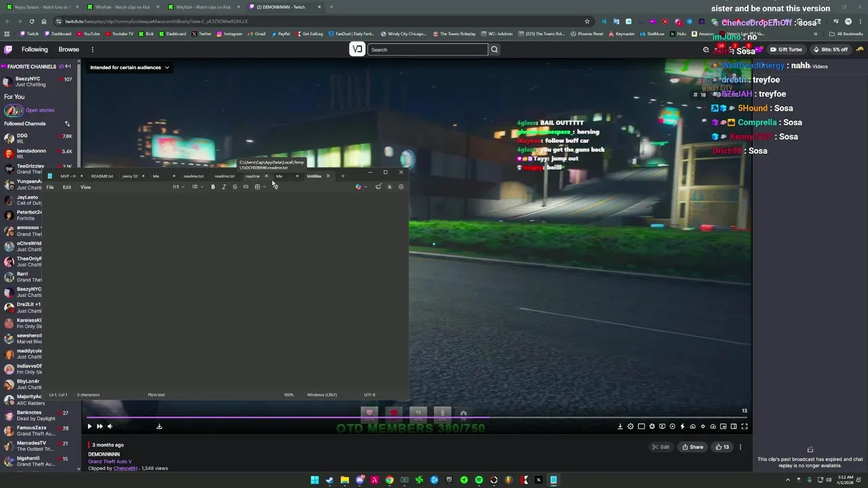Click the lightning bolt player icon

coord(682,426)
